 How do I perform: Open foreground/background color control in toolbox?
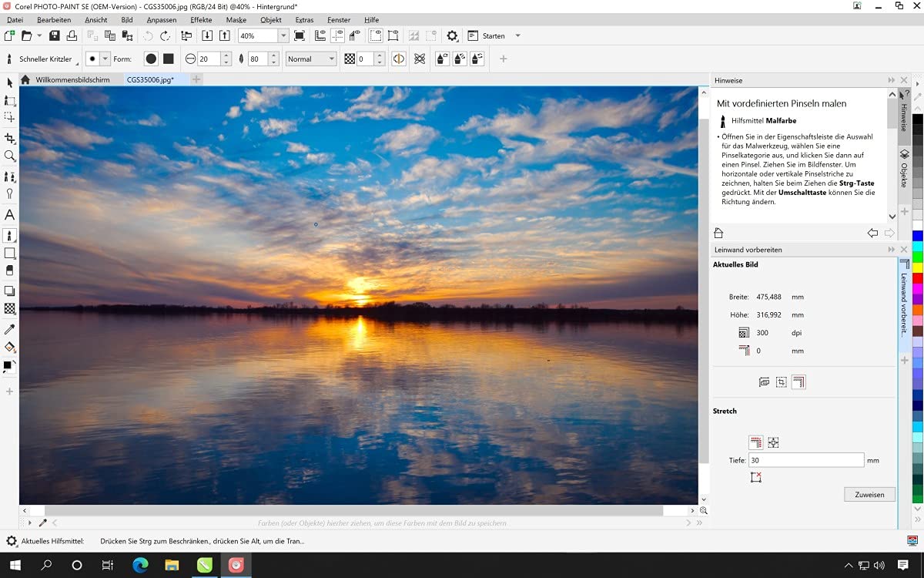pos(9,366)
